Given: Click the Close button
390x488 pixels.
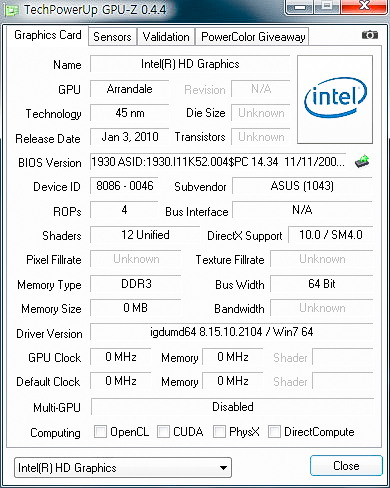Looking at the screenshot, I should point(346,466).
